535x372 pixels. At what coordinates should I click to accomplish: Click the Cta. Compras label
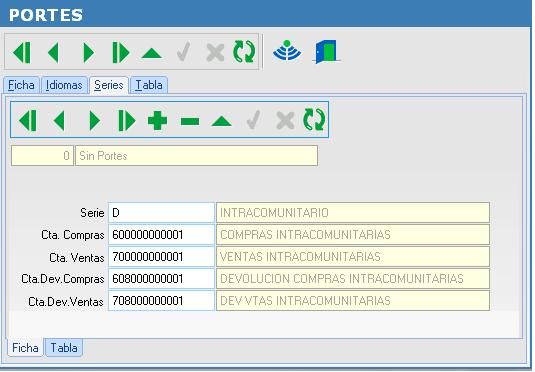click(73, 235)
